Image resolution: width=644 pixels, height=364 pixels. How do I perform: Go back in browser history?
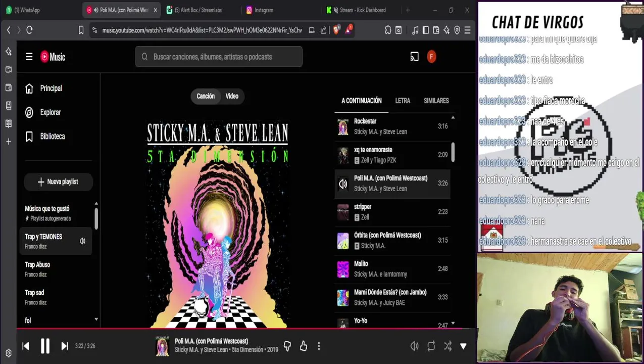pos(9,30)
